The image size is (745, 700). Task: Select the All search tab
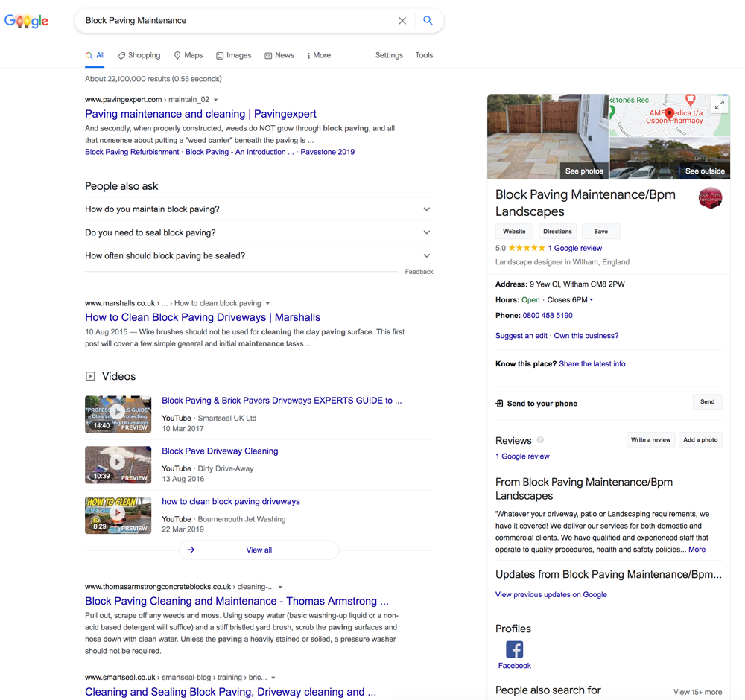point(95,55)
